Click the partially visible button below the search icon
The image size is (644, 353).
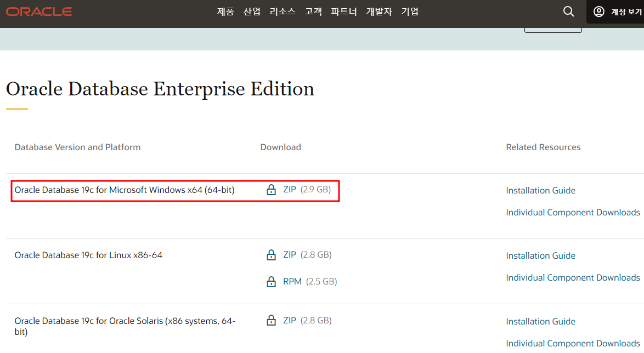click(x=553, y=29)
